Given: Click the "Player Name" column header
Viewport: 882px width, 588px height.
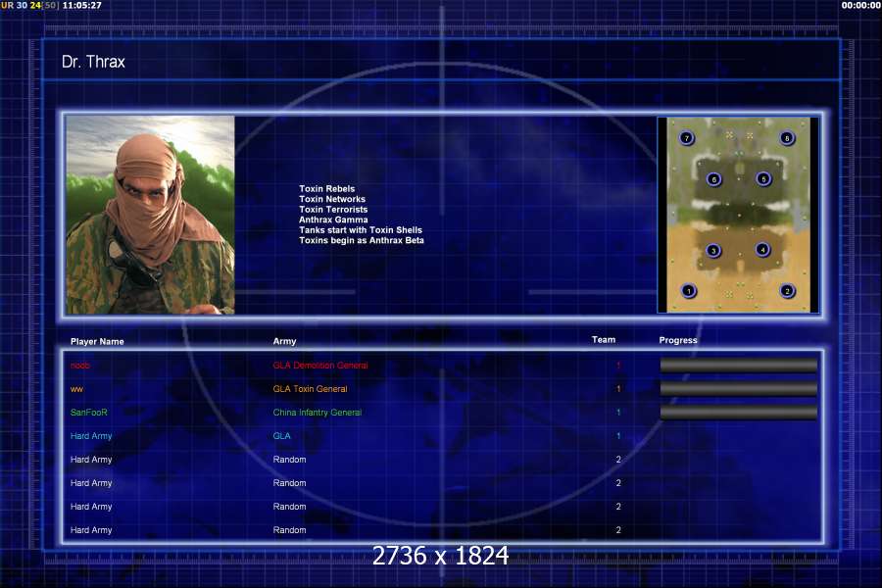Looking at the screenshot, I should pyautogui.click(x=97, y=342).
